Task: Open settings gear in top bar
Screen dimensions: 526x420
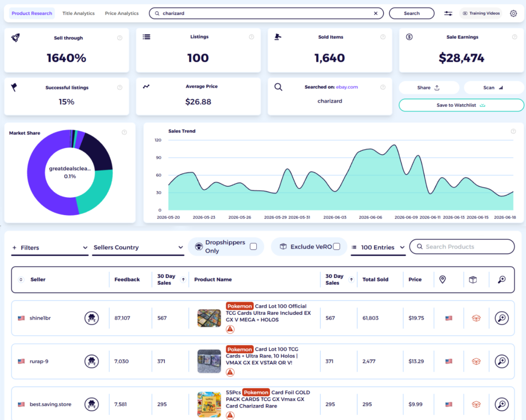Action: click(513, 13)
